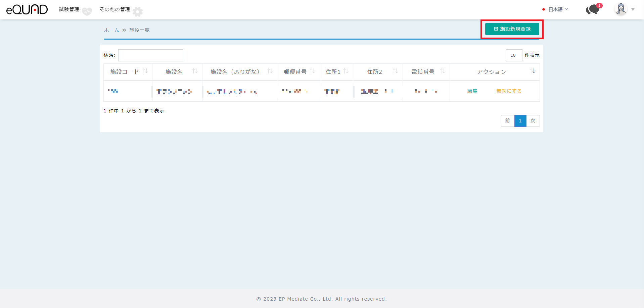644x308 pixels.
Task: Sort by アクション column arrows
Action: tap(532, 71)
